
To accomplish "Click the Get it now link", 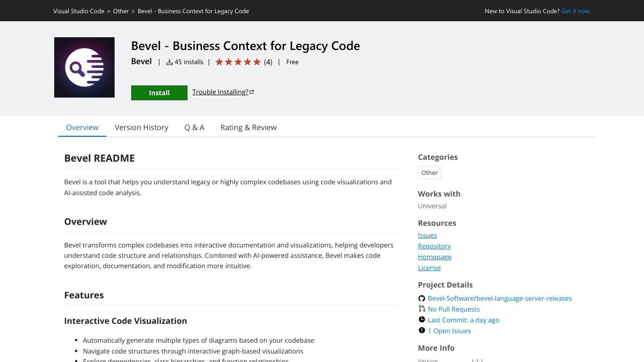I will pyautogui.click(x=576, y=11).
